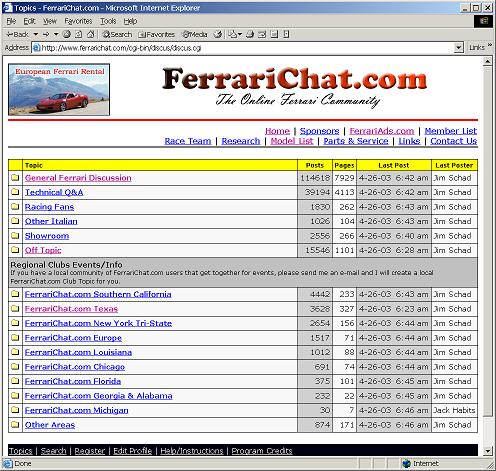Open FerrariChat.com Georgia & Alabama link
The width and height of the screenshot is (496, 471).
(x=98, y=396)
